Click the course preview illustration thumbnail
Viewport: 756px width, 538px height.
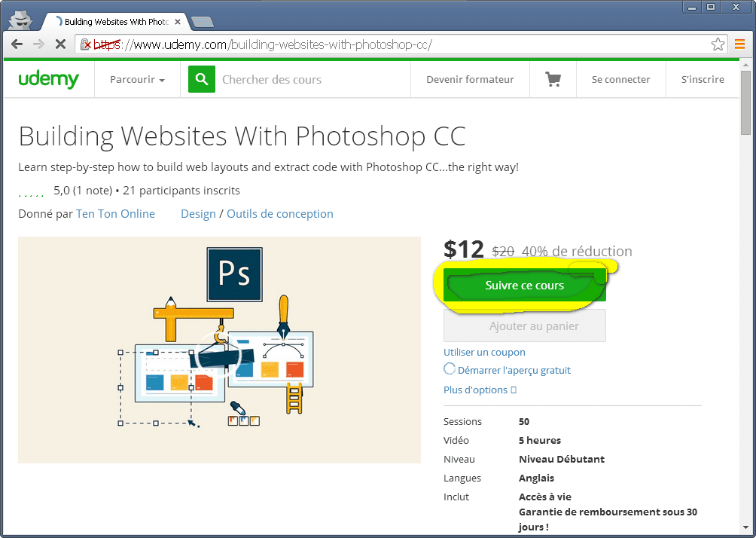219,350
